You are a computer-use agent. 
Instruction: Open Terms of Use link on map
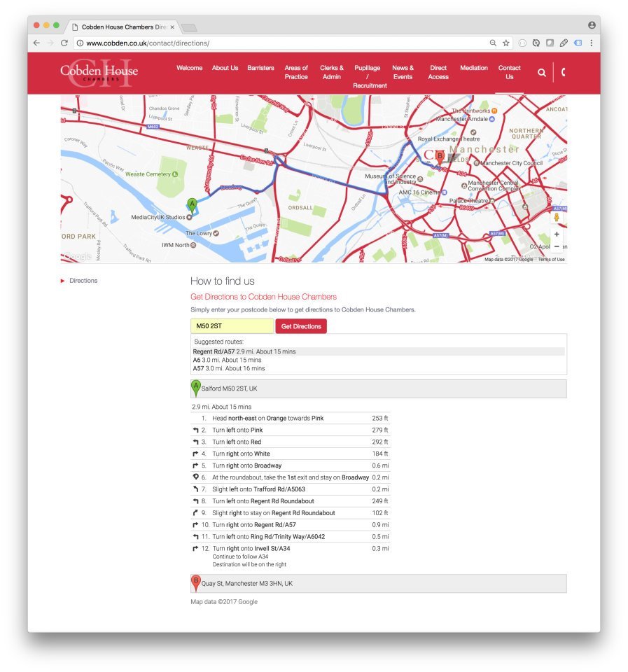[551, 260]
